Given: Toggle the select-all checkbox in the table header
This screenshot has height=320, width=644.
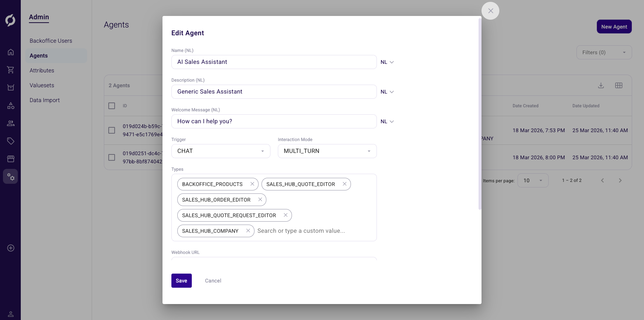Looking at the screenshot, I should tap(112, 106).
